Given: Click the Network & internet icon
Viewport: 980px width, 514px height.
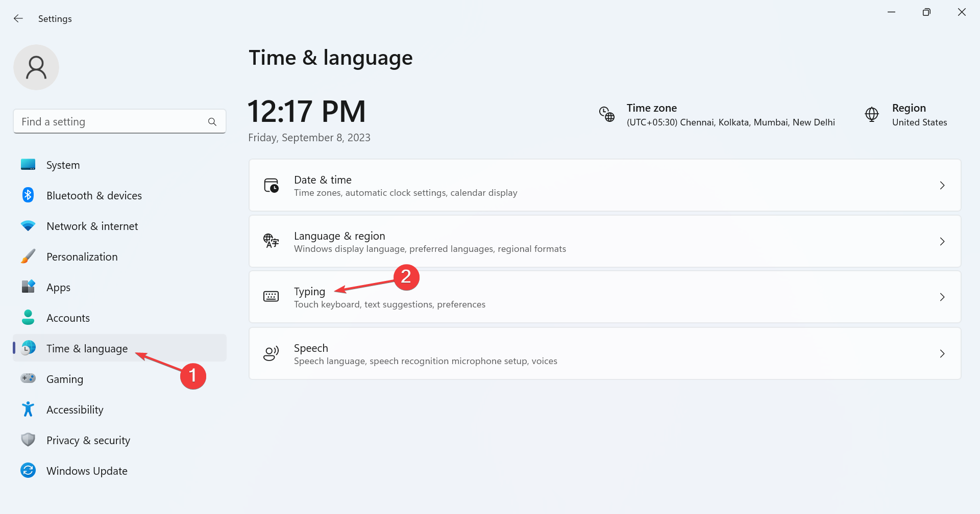Looking at the screenshot, I should [x=28, y=225].
